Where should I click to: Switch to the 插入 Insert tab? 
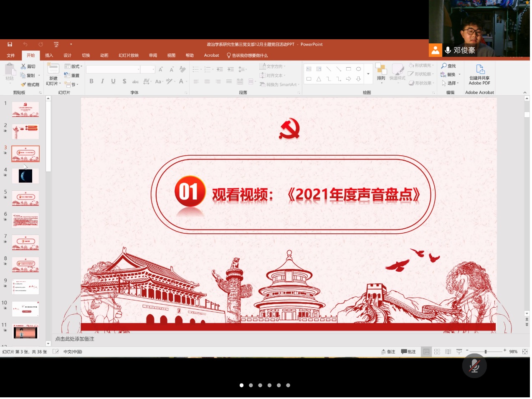coord(49,56)
